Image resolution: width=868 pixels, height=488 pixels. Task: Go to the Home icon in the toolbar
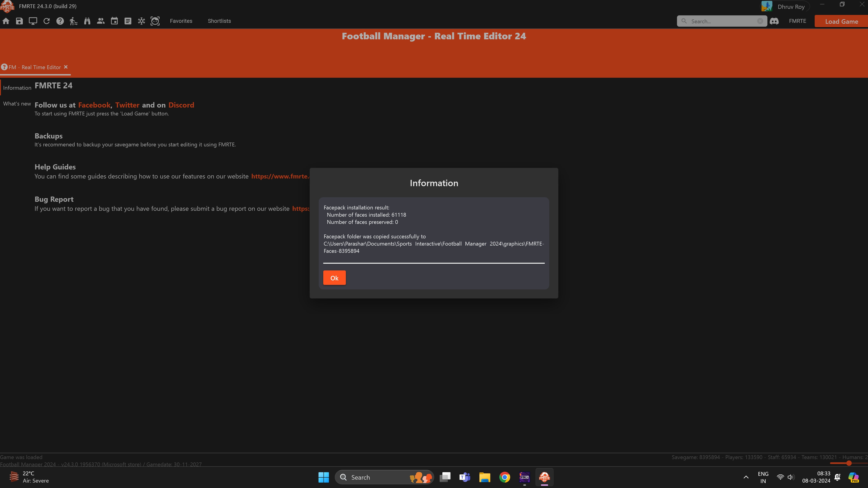click(x=6, y=21)
